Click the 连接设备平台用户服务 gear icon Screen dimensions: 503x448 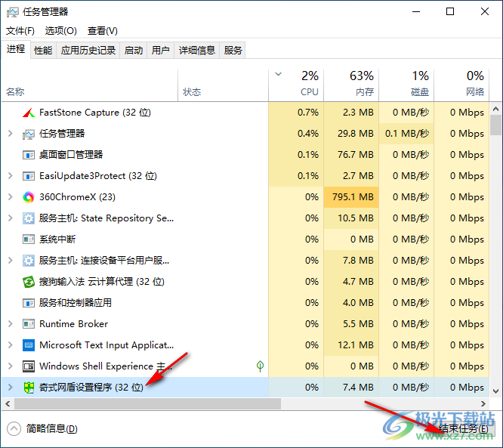(x=29, y=261)
